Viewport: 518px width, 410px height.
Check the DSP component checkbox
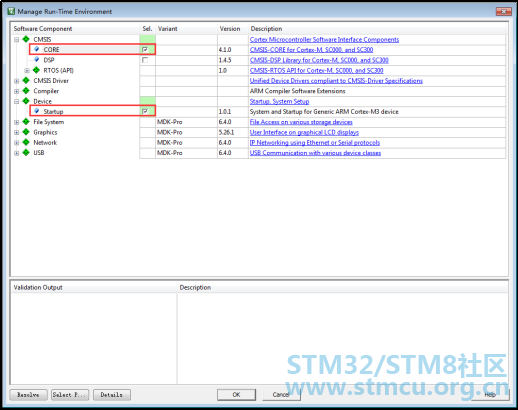click(145, 60)
